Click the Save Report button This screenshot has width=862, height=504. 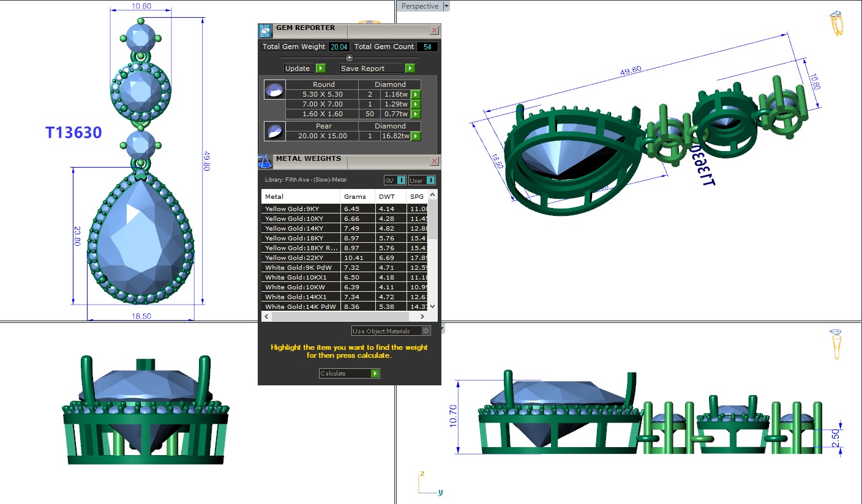coord(377,69)
